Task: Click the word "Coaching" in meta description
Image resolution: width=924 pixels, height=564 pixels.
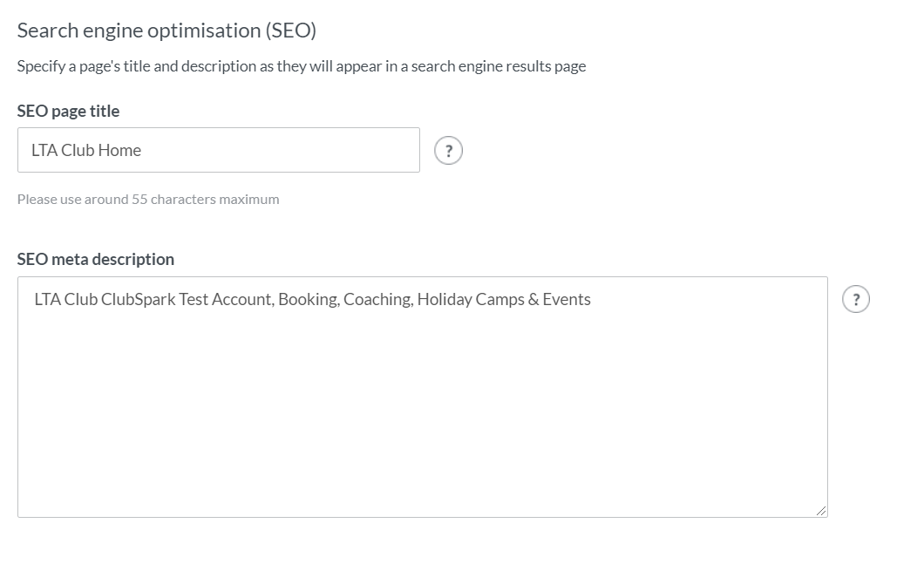Action: point(377,300)
